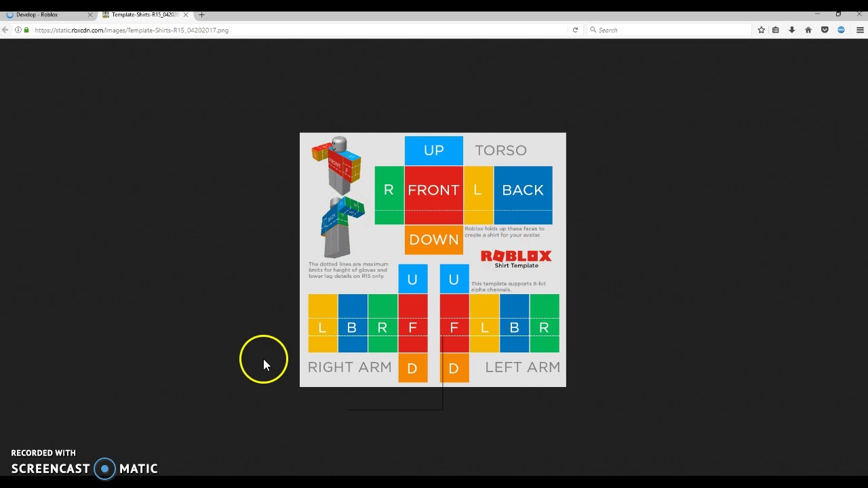Minimize the browser window

pos(817,14)
